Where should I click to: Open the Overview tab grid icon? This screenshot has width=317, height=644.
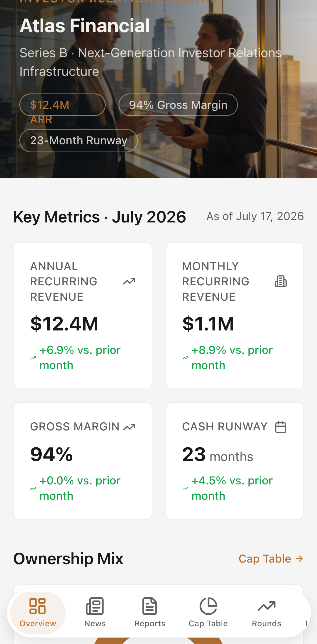click(38, 606)
